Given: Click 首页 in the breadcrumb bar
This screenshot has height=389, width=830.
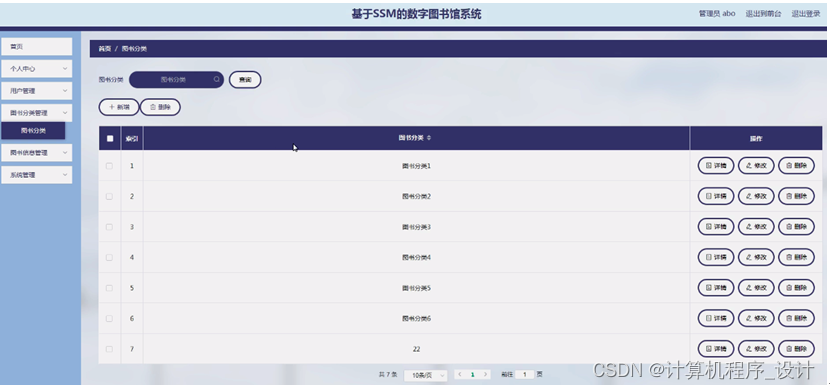Looking at the screenshot, I should click(x=105, y=49).
